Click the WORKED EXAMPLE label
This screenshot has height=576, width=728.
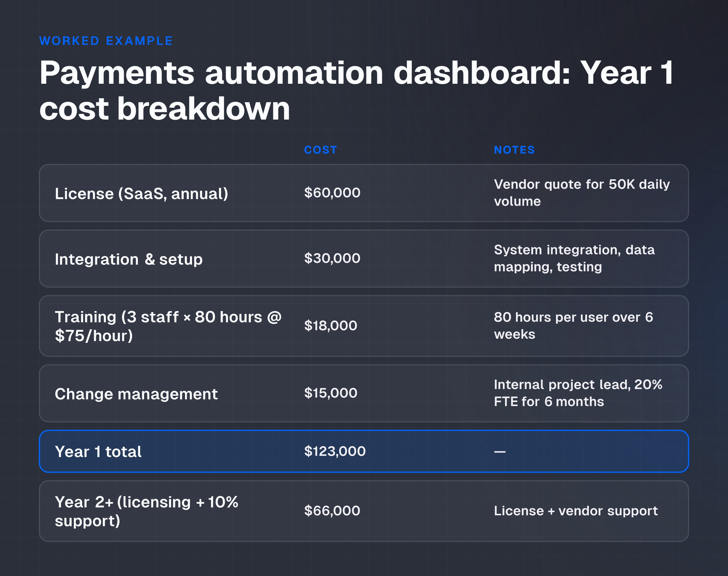pos(106,41)
